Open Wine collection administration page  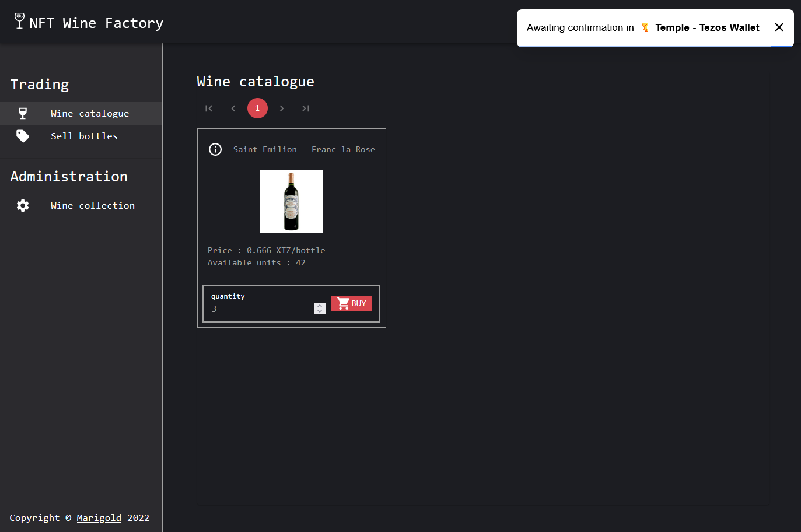click(x=92, y=205)
